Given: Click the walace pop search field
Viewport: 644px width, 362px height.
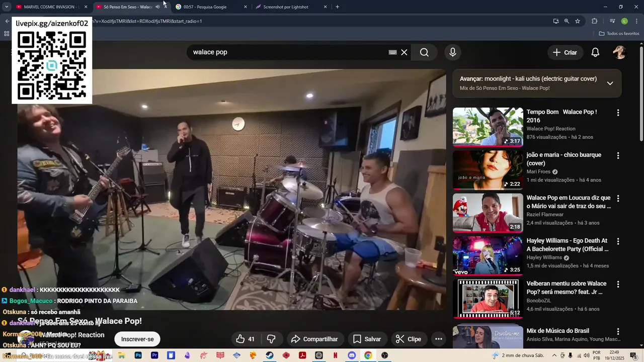Looking at the screenshot, I should click(x=287, y=52).
